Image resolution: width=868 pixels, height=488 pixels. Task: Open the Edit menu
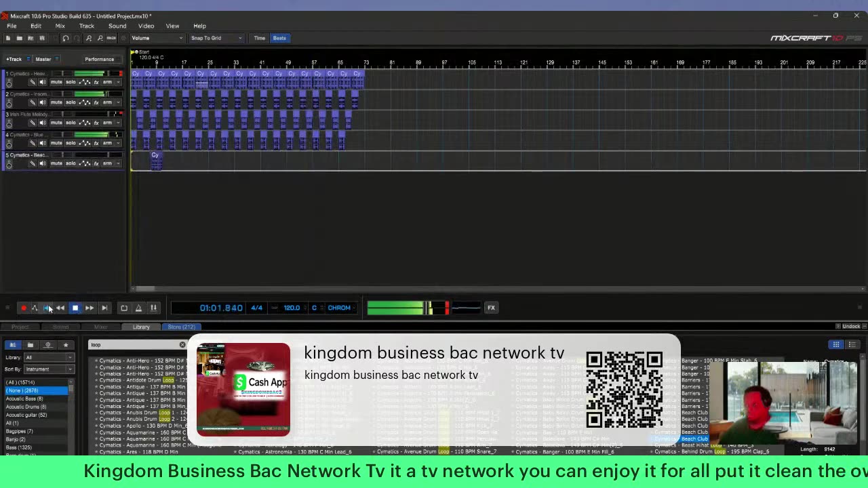click(36, 26)
